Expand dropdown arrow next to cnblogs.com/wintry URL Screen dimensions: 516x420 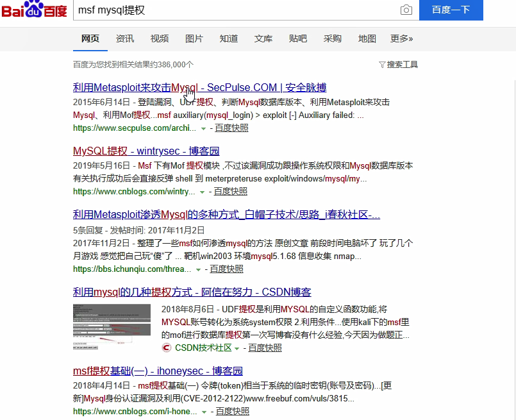(x=202, y=192)
